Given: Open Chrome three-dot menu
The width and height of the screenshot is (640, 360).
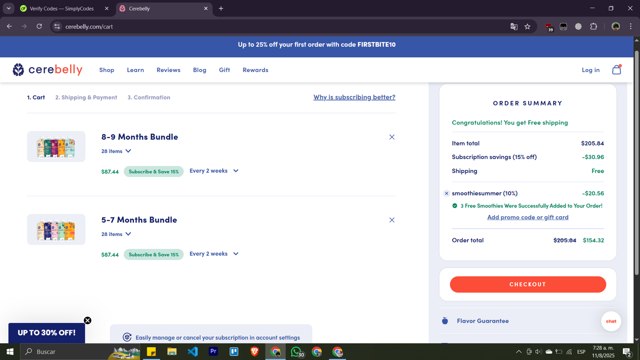Looking at the screenshot, I should pyautogui.click(x=631, y=27).
